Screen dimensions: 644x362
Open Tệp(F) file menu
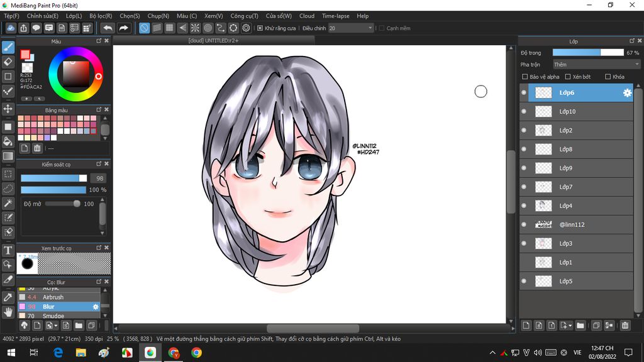coord(11,16)
